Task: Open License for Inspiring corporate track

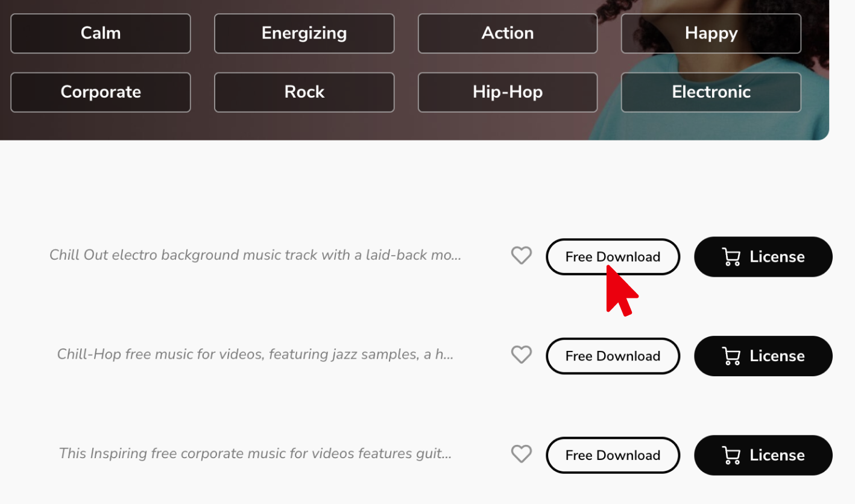Action: pos(763,455)
